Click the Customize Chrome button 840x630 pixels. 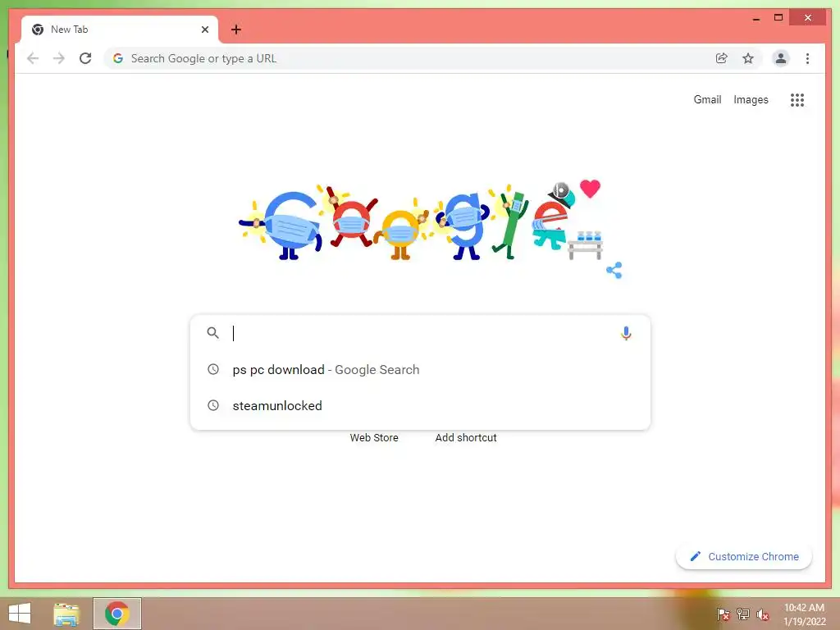743,557
